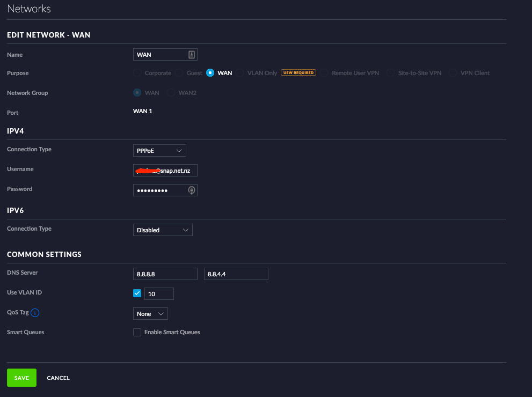532x397 pixels.
Task: Click the USW REQUIRED badge
Action: [x=298, y=73]
